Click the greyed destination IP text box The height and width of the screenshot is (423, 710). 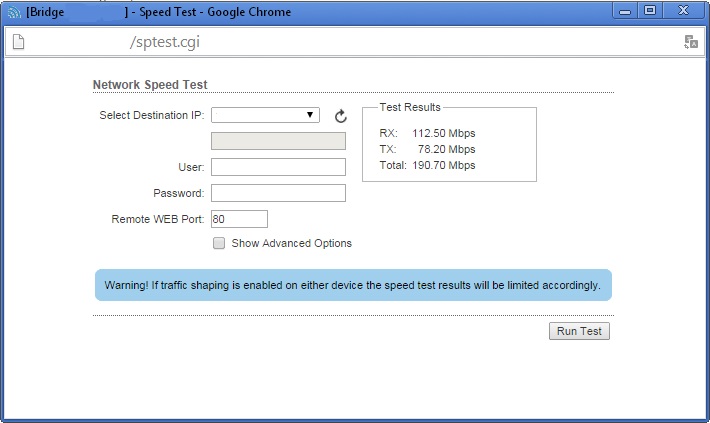coord(278,141)
